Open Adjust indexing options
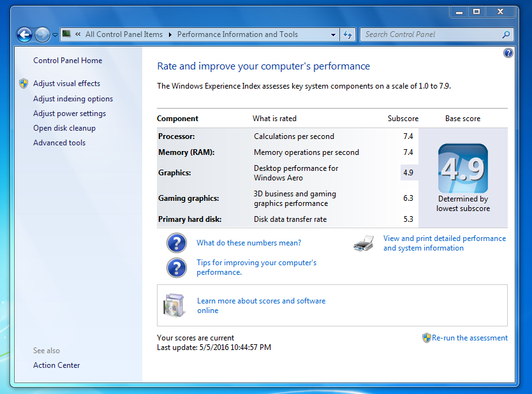Viewport: 532px width, 394px height. click(73, 99)
